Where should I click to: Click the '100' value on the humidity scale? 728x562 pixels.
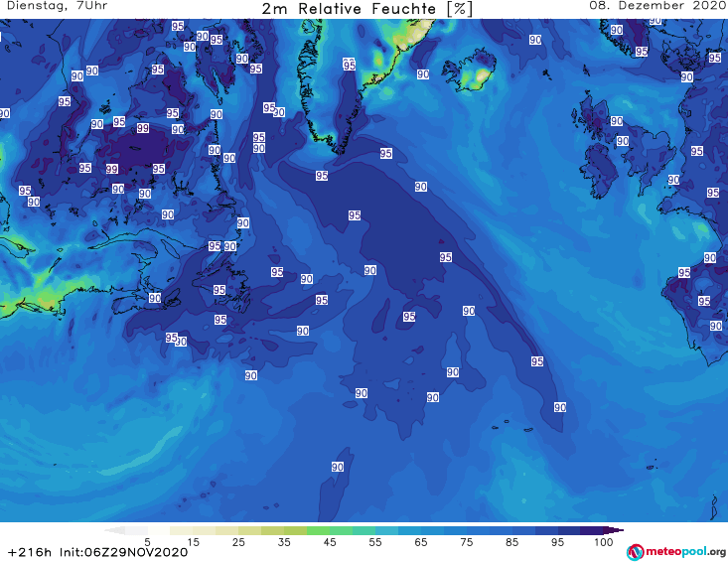tap(604, 542)
